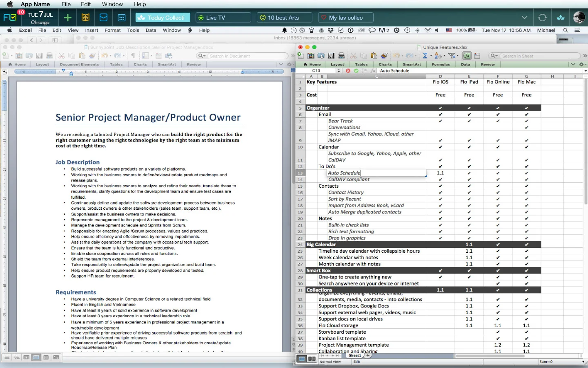
Task: Collapse the Word ribbon chevron
Action: click(281, 64)
